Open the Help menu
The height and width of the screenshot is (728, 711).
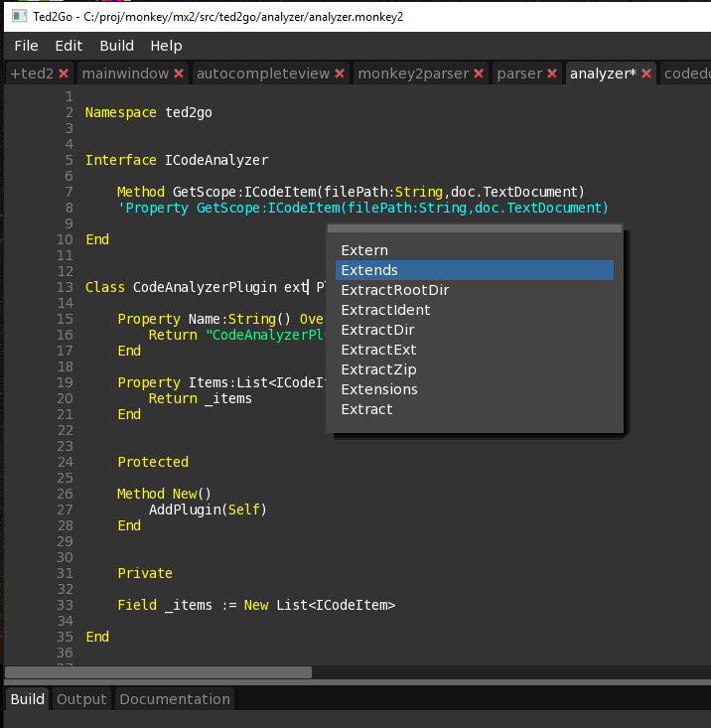click(166, 46)
